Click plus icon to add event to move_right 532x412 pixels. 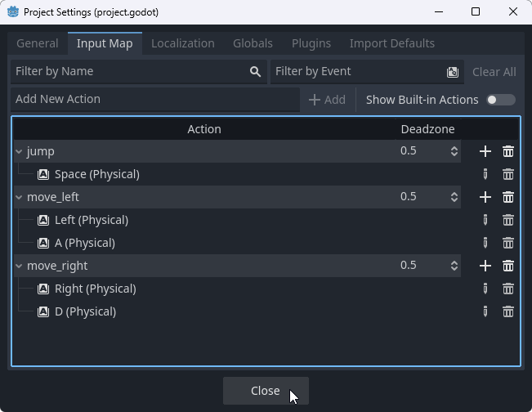485,266
